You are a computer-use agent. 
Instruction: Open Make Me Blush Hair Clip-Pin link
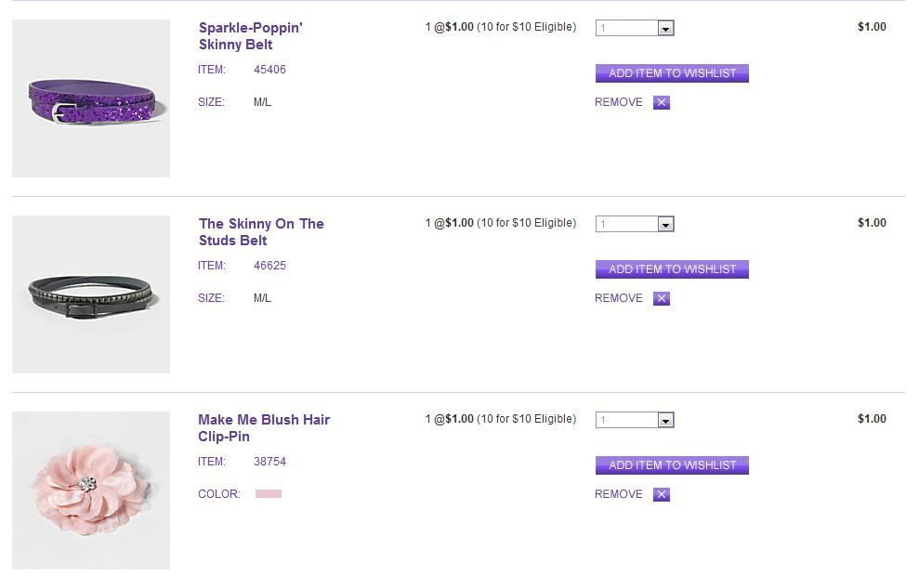coord(264,428)
